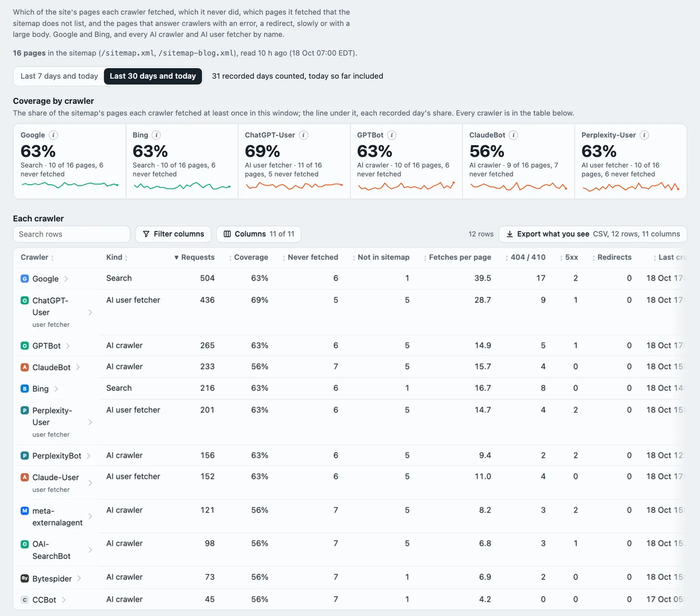Sort by the Never fetched column header
The width and height of the screenshot is (700, 616).
pyautogui.click(x=310, y=257)
